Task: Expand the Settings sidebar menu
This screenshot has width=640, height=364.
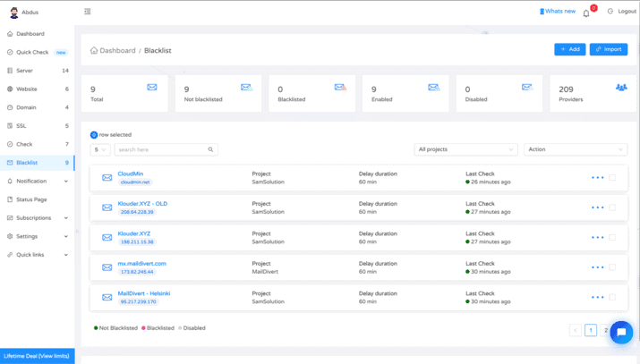Action: (x=38, y=236)
